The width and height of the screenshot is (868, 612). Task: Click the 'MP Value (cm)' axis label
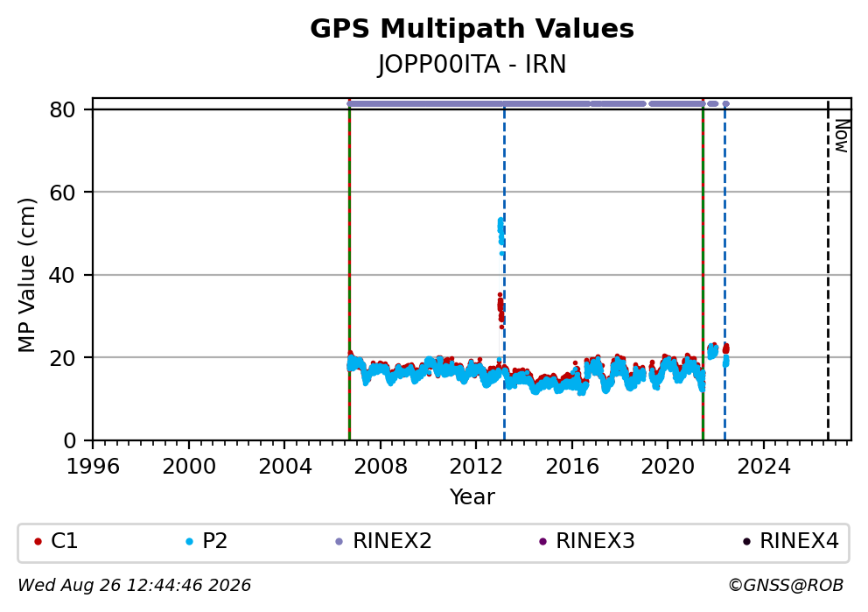click(26, 275)
